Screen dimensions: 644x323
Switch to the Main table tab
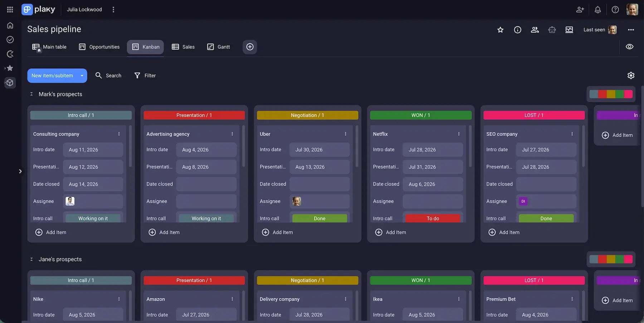tap(49, 47)
